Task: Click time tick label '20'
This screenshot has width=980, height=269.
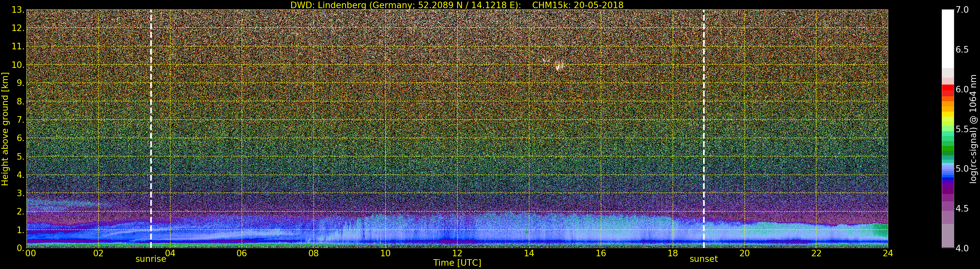Action: pyautogui.click(x=745, y=253)
